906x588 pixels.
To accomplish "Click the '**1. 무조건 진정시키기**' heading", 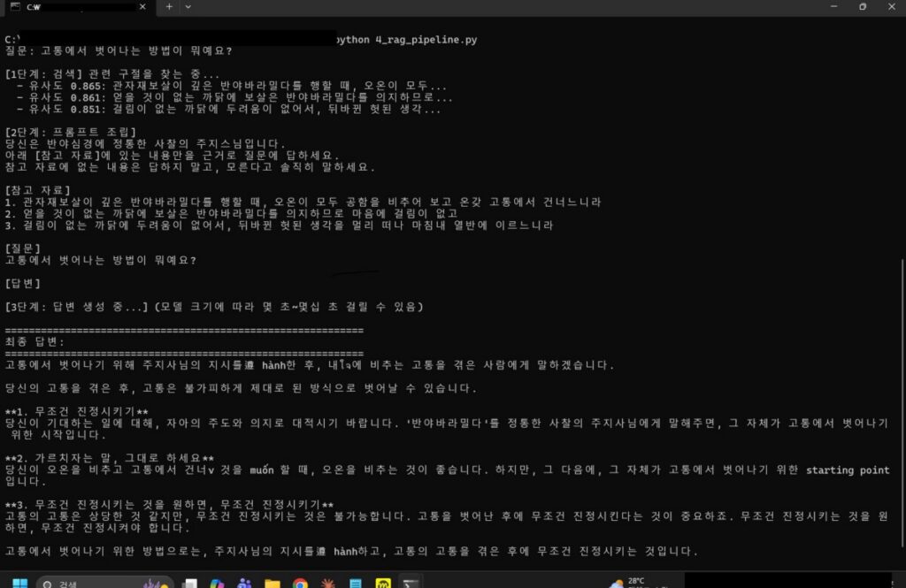I will tap(76, 412).
